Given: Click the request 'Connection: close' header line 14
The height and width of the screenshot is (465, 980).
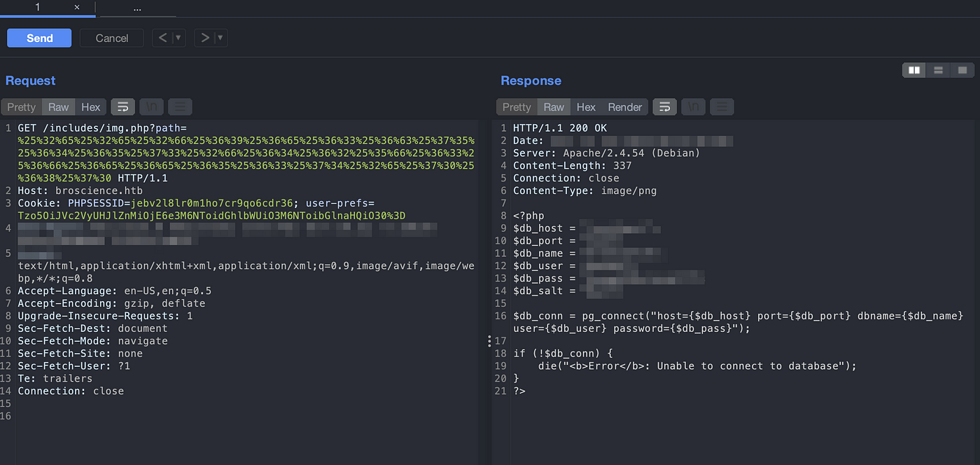Looking at the screenshot, I should pyautogui.click(x=71, y=391).
